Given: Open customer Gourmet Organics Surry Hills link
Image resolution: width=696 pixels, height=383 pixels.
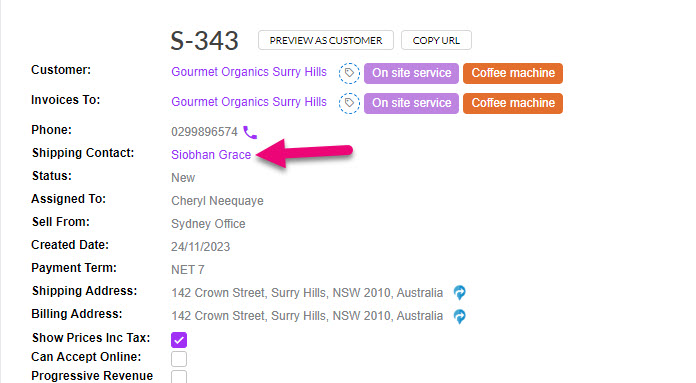Looking at the screenshot, I should (x=249, y=72).
